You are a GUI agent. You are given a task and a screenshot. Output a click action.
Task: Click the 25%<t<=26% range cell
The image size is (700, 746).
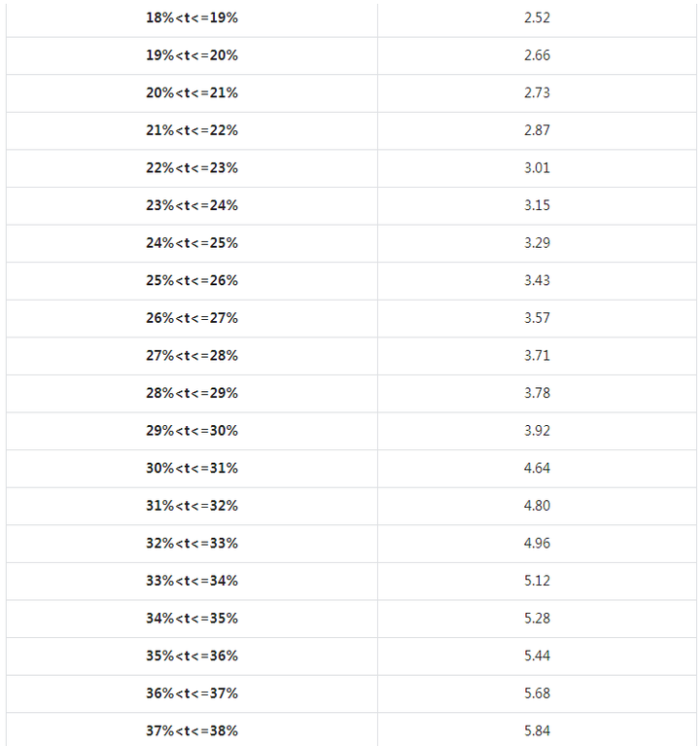[x=192, y=280]
